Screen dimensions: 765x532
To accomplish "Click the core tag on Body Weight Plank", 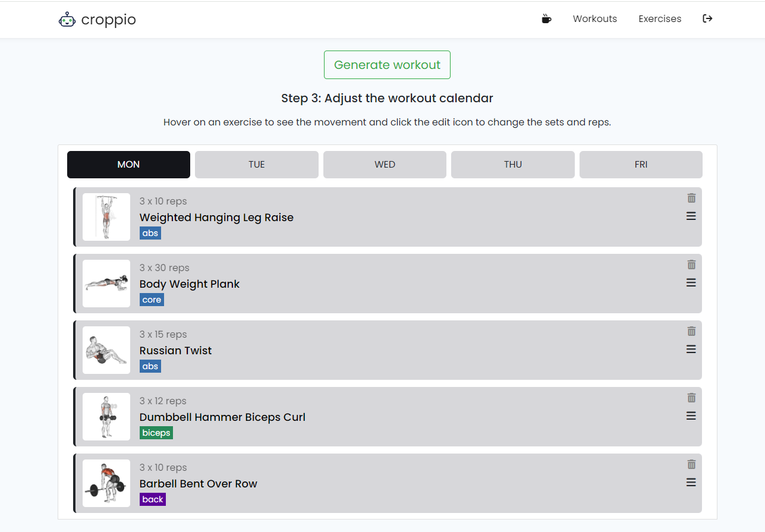I will click(x=152, y=300).
